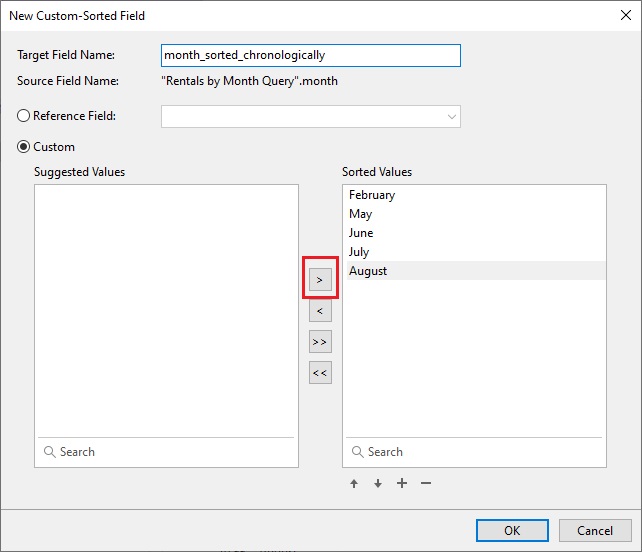The image size is (642, 552).
Task: Move sorted value up with up arrow icon
Action: coord(354,484)
